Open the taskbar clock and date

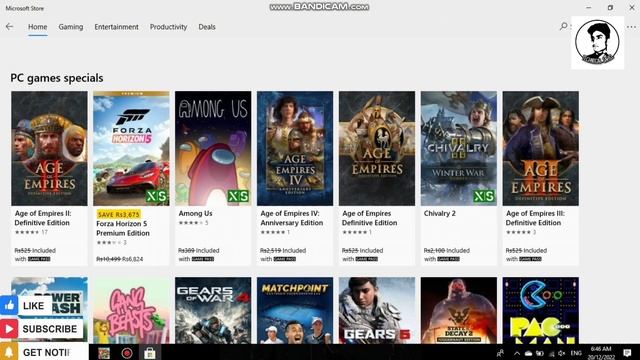pyautogui.click(x=601, y=353)
